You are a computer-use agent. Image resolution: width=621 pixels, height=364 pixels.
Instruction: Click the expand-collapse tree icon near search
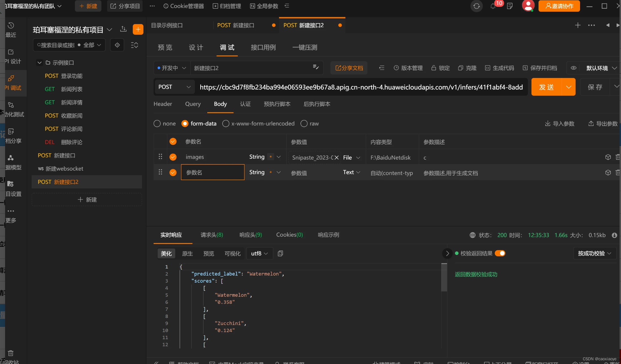[x=134, y=45]
